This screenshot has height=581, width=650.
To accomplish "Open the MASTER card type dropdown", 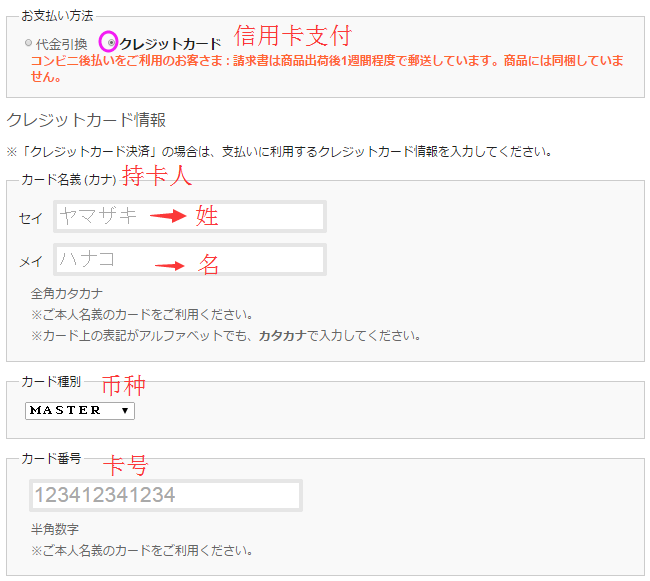I will click(79, 410).
